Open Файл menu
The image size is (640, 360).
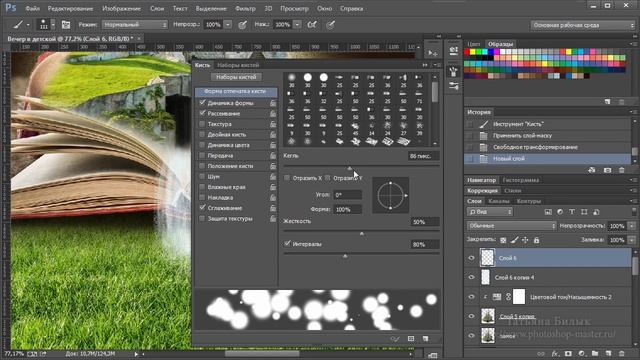point(32,9)
